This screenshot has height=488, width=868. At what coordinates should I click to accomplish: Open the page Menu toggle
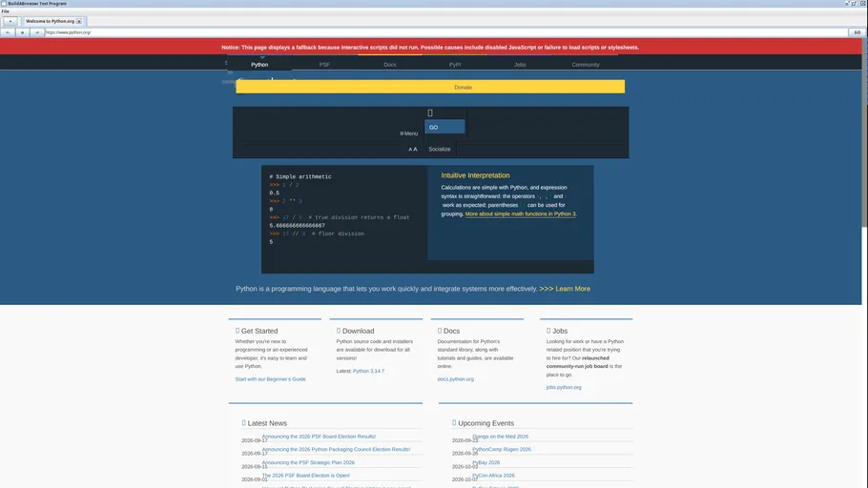point(408,133)
